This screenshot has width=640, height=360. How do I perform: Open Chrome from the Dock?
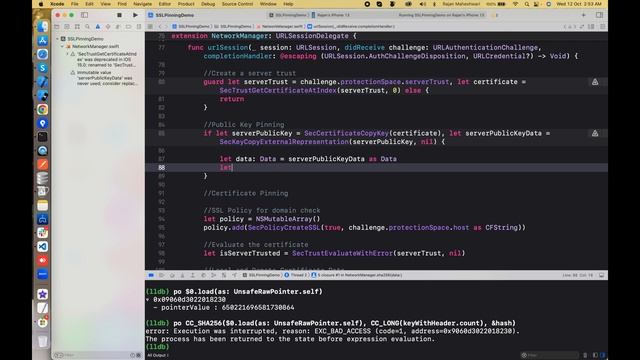pos(42,109)
